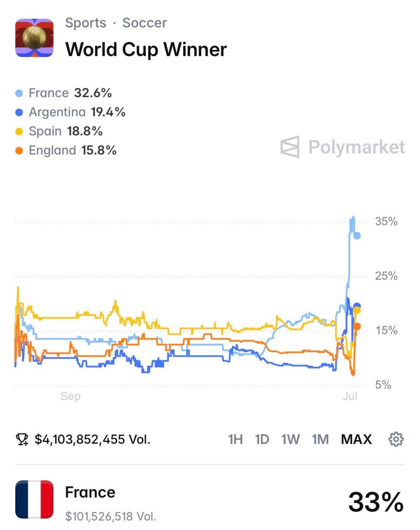The width and height of the screenshot is (420, 530).
Task: Open the France 33% outcome row
Action: pos(210,500)
